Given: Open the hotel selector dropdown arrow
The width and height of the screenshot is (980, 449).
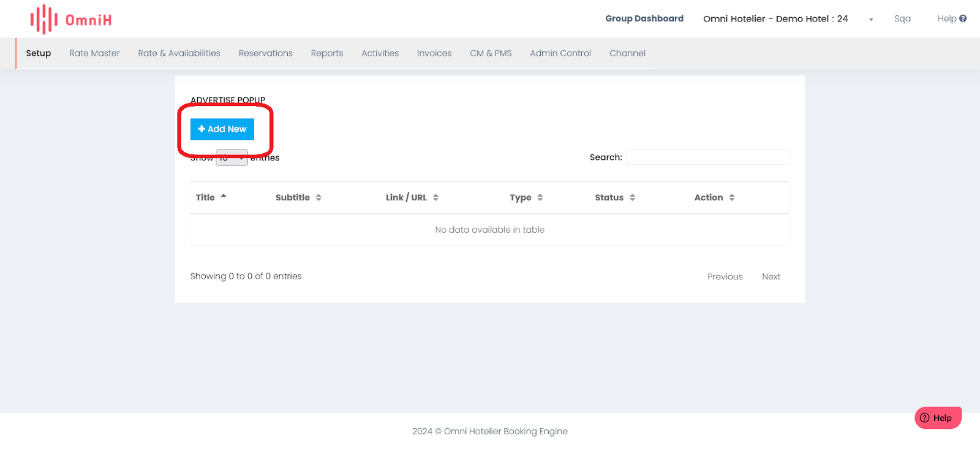Looking at the screenshot, I should 871,20.
